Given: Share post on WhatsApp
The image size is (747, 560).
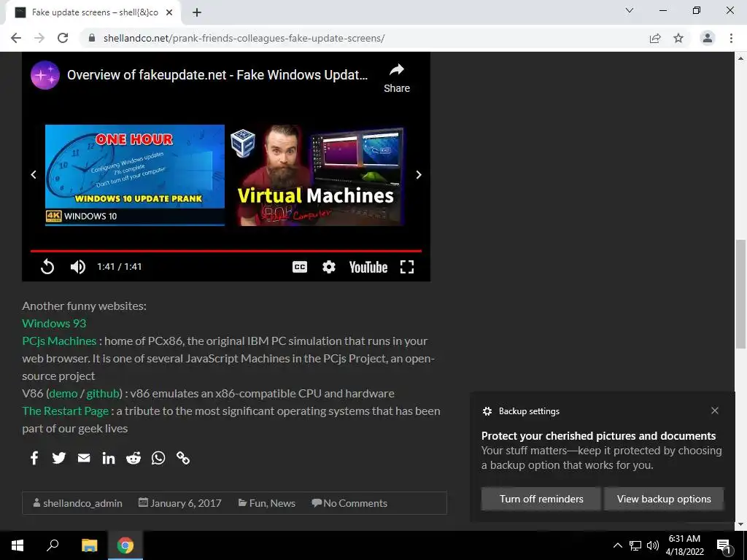Looking at the screenshot, I should click(158, 458).
